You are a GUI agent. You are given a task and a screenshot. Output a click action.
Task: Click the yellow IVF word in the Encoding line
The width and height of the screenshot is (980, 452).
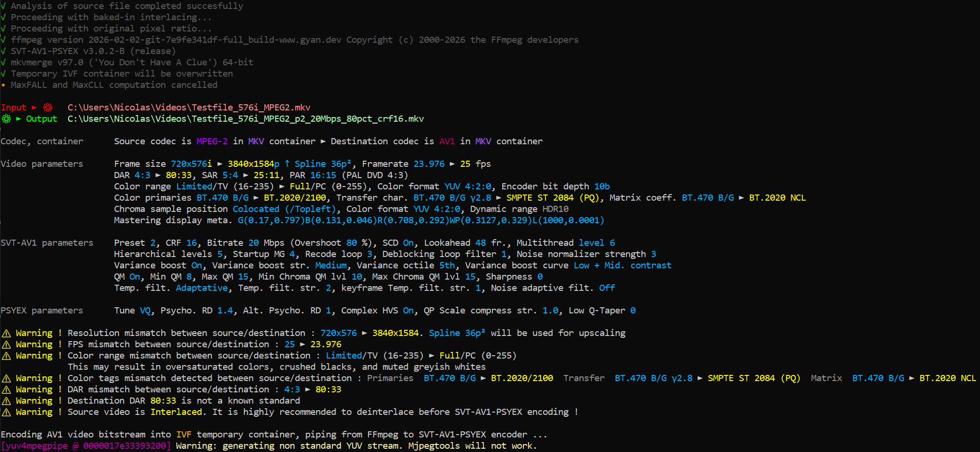click(184, 435)
